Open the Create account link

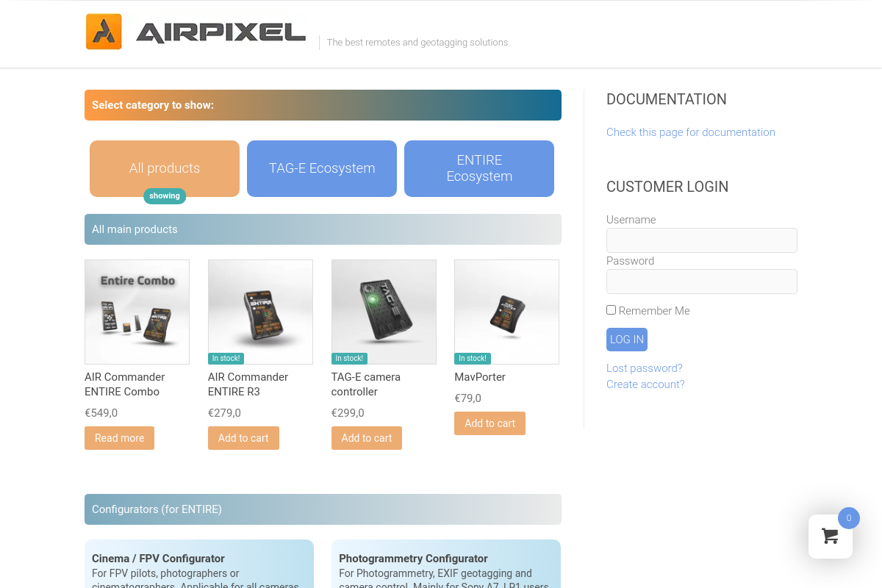pyautogui.click(x=645, y=384)
